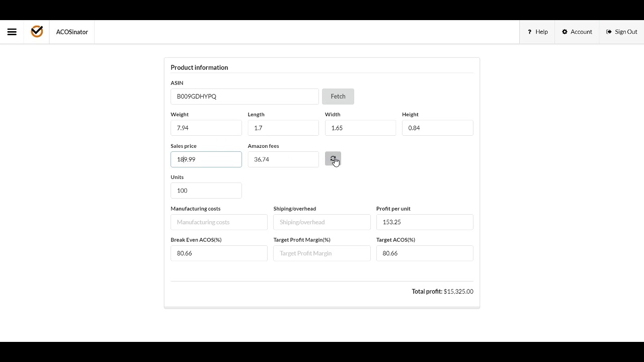Edit the Height field value 0.84
This screenshot has width=644, height=362.
(x=438, y=128)
